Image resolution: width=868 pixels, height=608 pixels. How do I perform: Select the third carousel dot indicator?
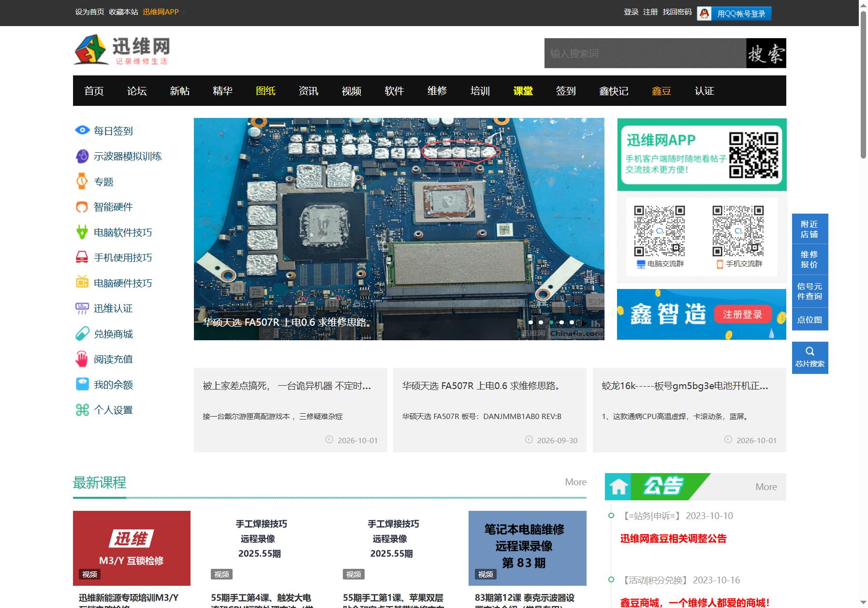(x=551, y=322)
